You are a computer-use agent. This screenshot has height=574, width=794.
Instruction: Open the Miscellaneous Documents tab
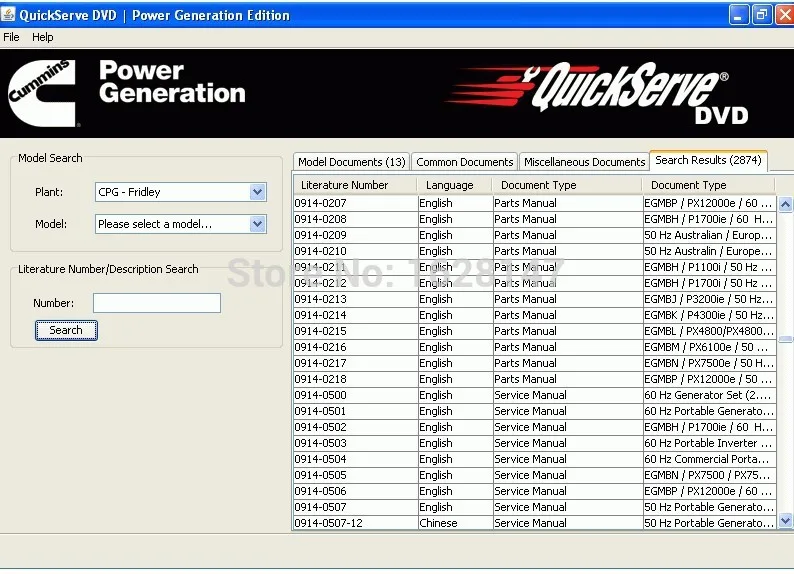coord(584,162)
